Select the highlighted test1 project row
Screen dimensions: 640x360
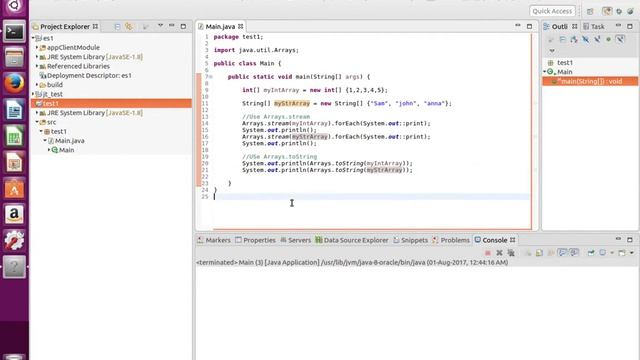[x=111, y=103]
